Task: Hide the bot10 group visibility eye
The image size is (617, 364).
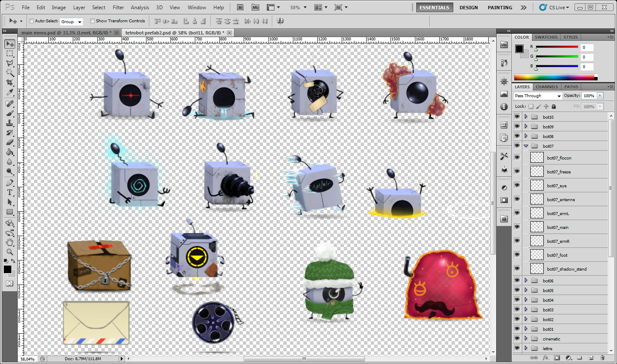Action: coord(517,117)
